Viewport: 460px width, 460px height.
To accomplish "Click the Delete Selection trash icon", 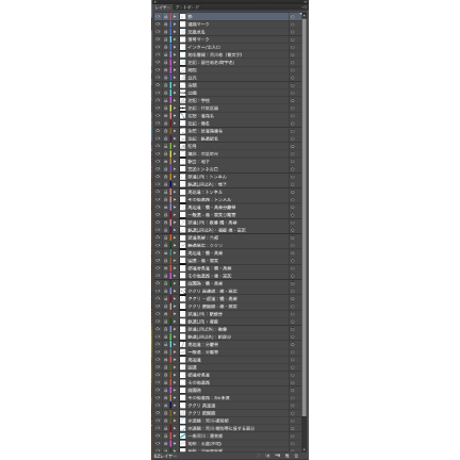I will (x=296, y=455).
